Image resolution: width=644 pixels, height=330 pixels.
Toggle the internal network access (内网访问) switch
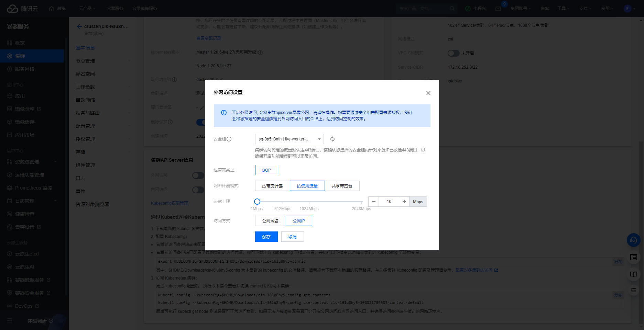pyautogui.click(x=198, y=190)
